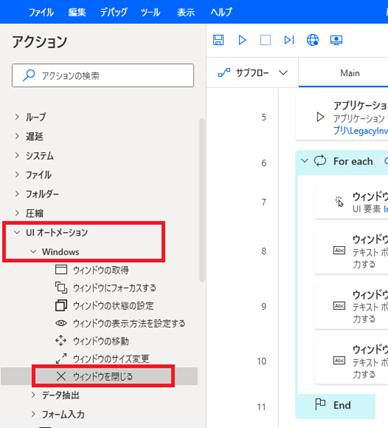Open the サブフロー dropdown
Screen dimensions: 388x428
[x=283, y=73]
